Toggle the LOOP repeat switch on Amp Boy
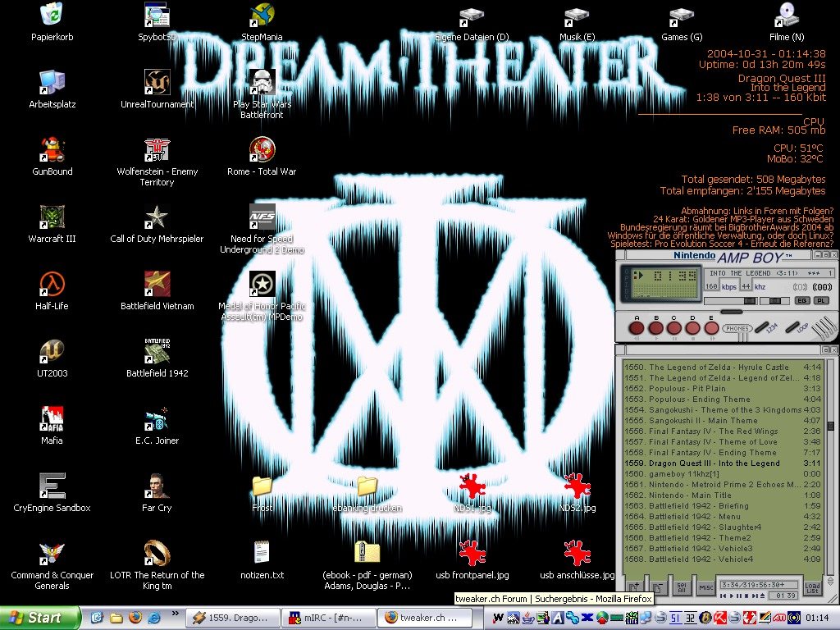 [793, 327]
